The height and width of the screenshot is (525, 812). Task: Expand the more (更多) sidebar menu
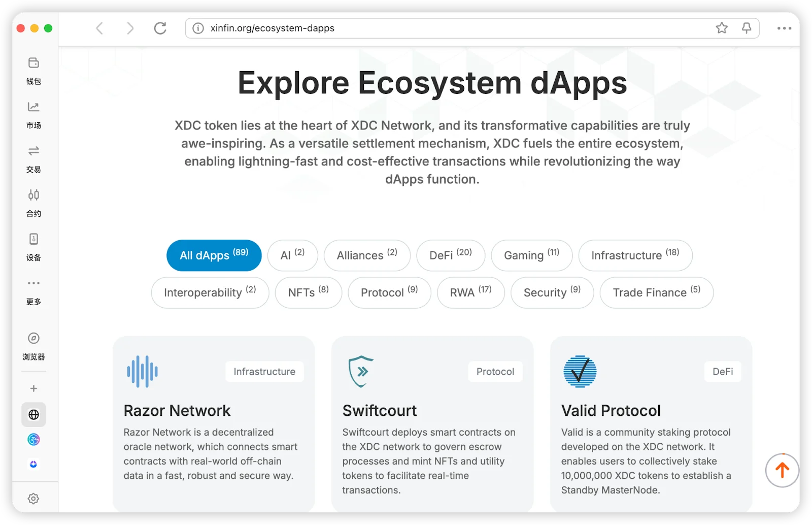pos(33,283)
